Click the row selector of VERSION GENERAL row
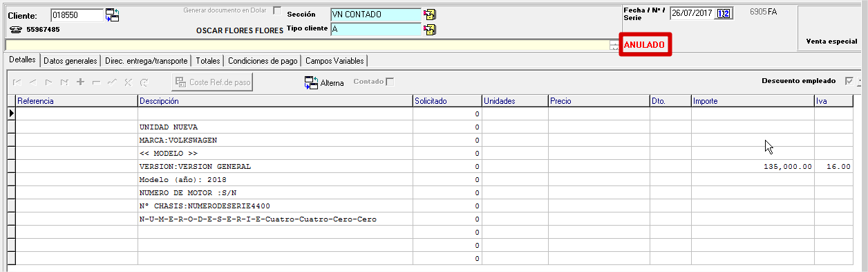The image size is (868, 272). (11, 167)
